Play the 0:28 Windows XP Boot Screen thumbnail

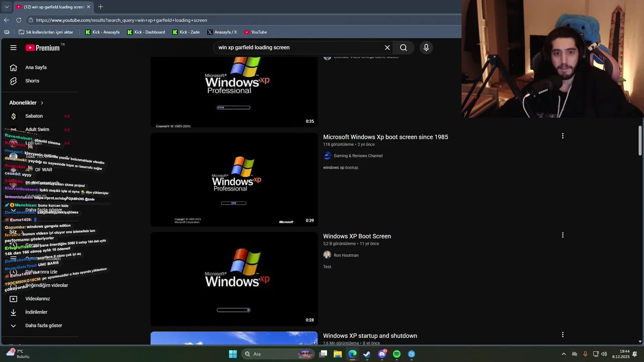(x=234, y=279)
